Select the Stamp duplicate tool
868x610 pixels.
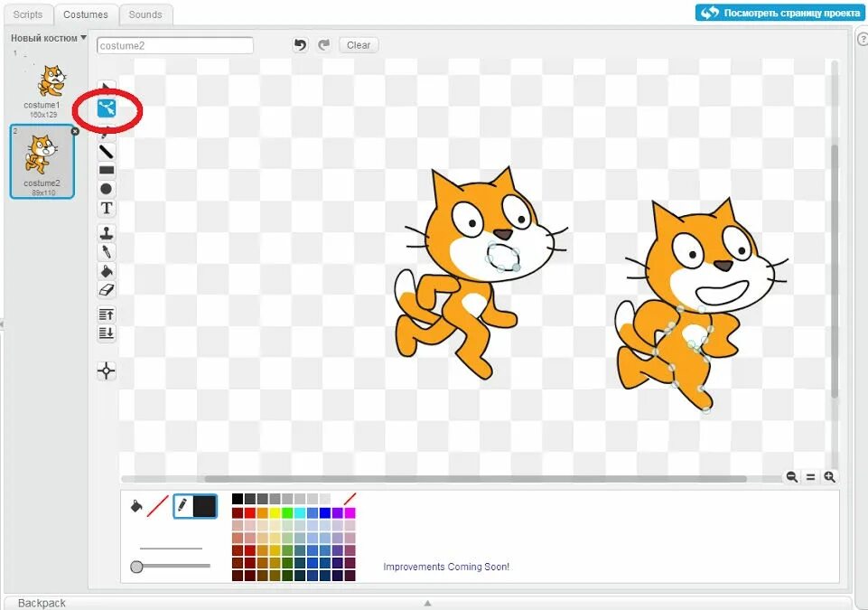coord(107,232)
